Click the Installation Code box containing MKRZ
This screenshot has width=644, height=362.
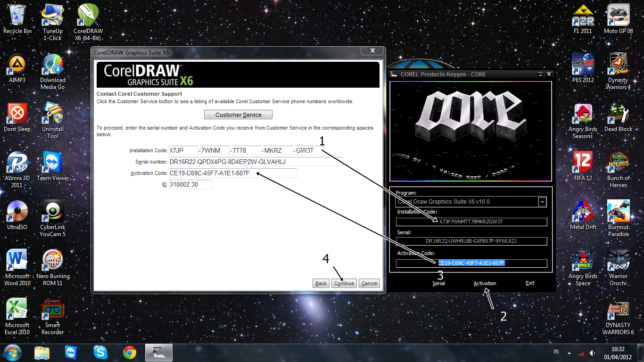point(279,150)
